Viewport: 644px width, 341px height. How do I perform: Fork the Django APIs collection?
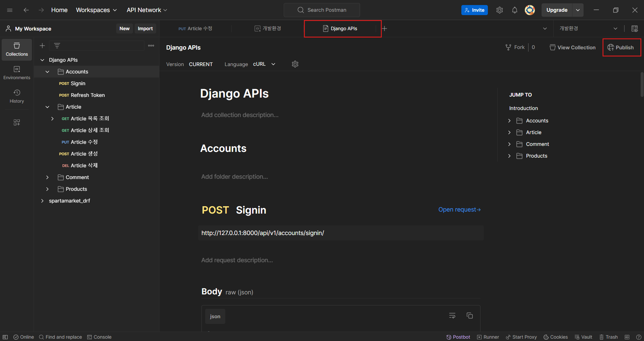[515, 48]
